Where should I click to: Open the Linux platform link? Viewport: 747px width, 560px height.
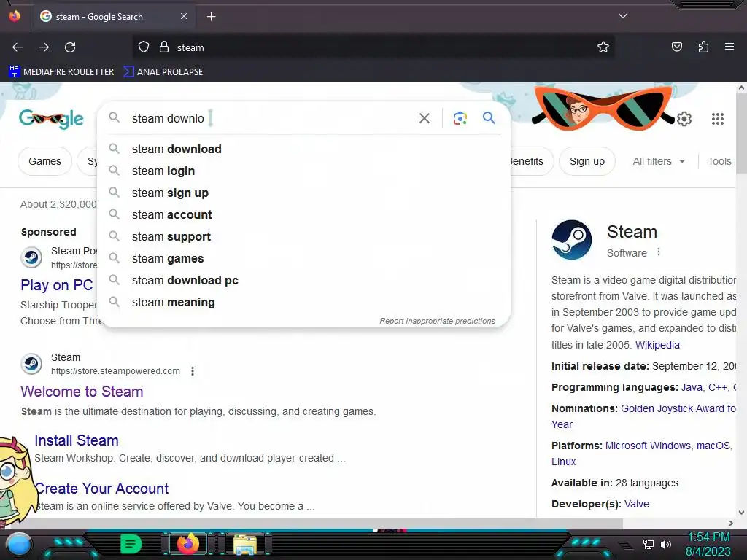click(564, 462)
